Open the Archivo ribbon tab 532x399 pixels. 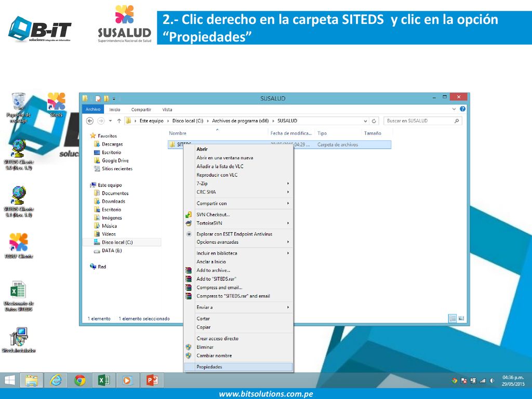tap(92, 109)
